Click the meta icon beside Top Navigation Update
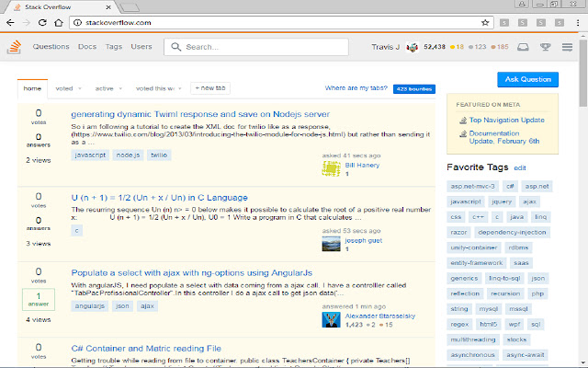The height and width of the screenshot is (368, 588). point(463,121)
